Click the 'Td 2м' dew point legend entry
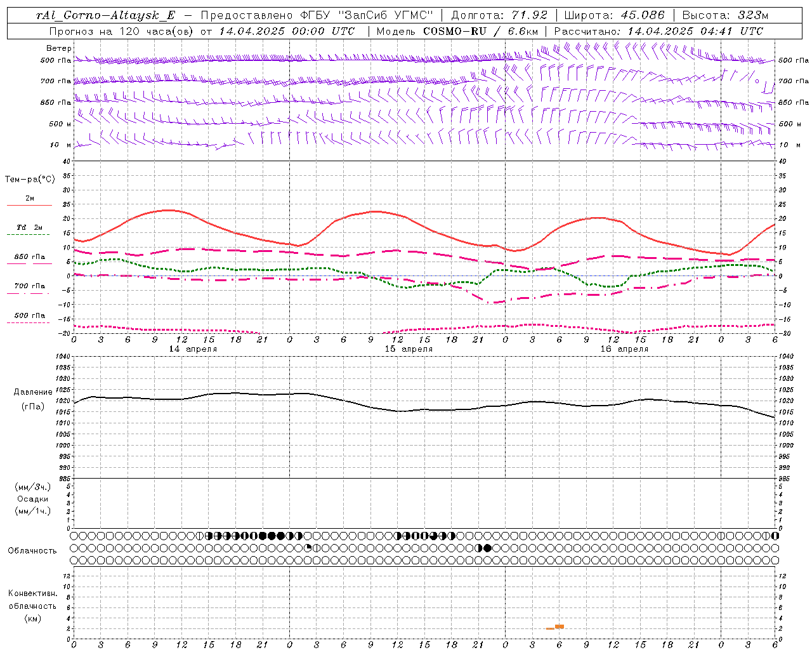The width and height of the screenshot is (812, 650). tap(29, 227)
